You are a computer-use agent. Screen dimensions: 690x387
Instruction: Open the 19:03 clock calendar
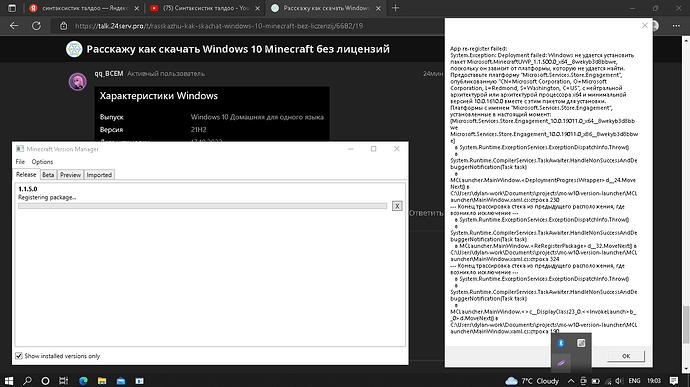[x=654, y=381]
